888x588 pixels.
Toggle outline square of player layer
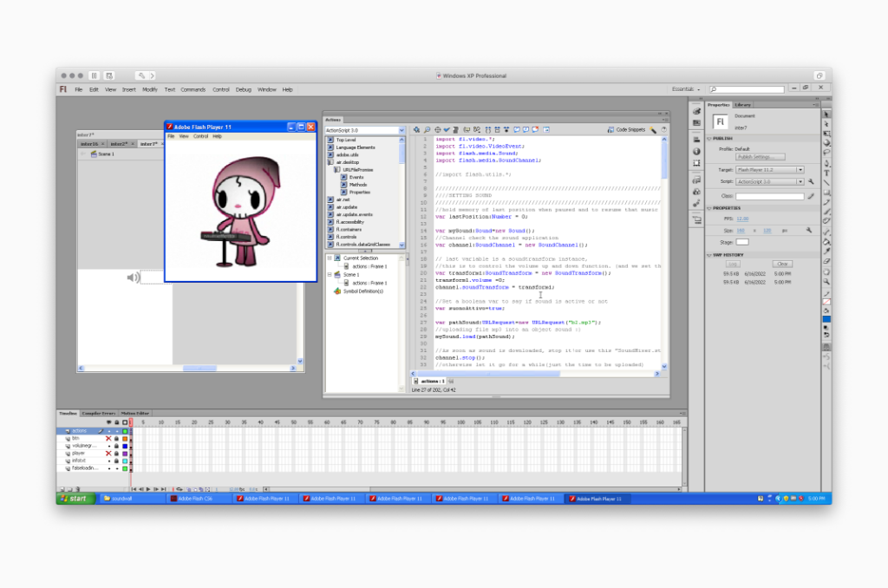coord(125,454)
